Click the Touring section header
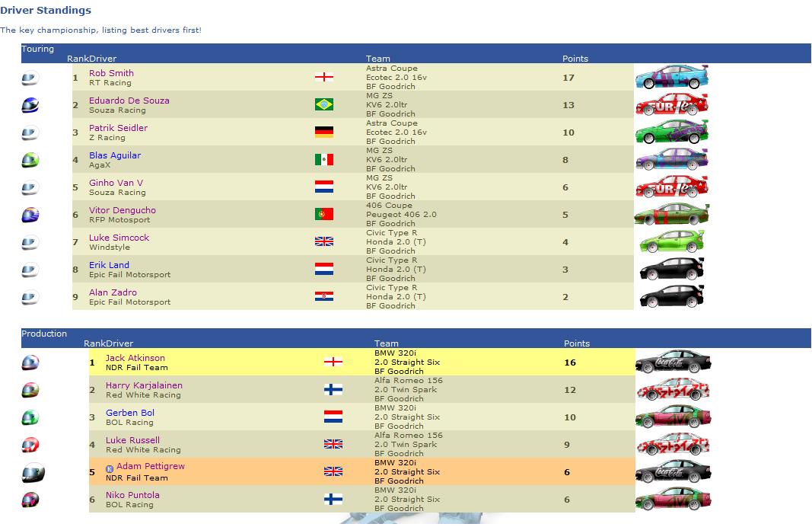Screen dimensions: 812x527 pos(37,49)
